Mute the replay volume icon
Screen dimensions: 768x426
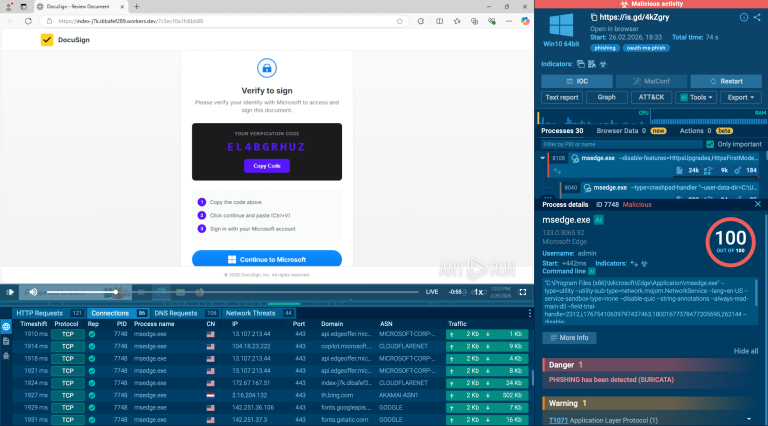click(33, 292)
